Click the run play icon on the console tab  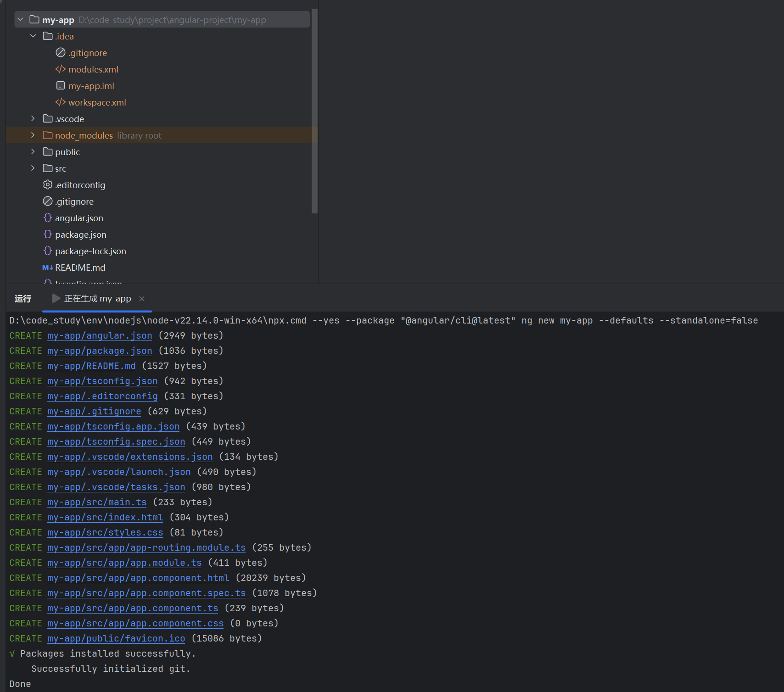point(56,298)
